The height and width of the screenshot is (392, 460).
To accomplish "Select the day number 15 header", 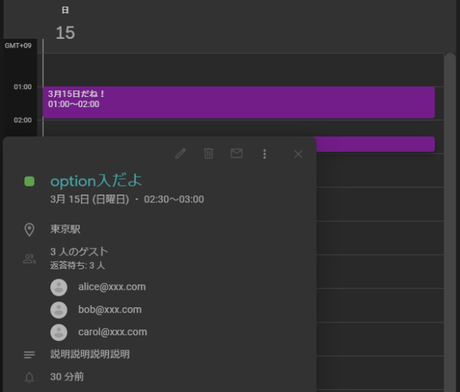I will pyautogui.click(x=65, y=33).
